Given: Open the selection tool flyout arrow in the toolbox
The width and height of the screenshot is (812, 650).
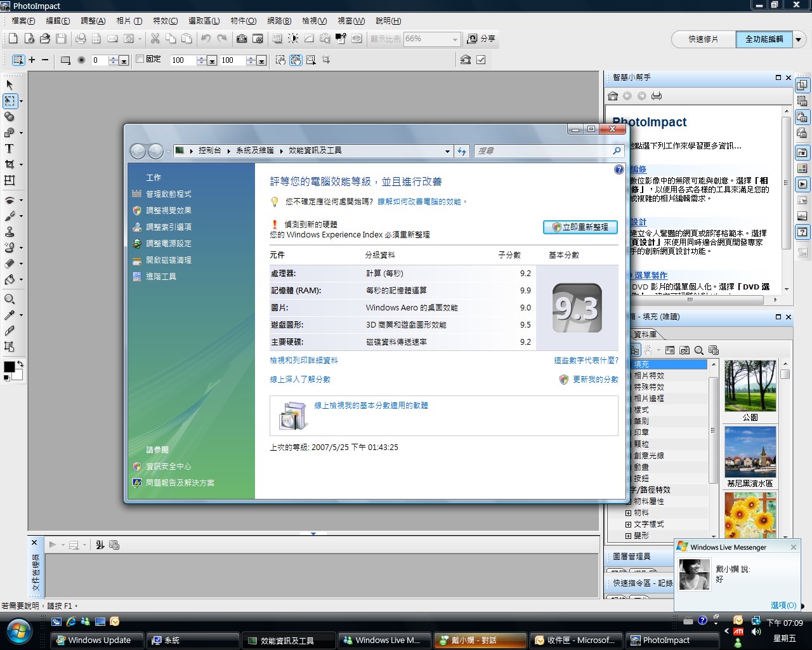Looking at the screenshot, I should coord(21,102).
